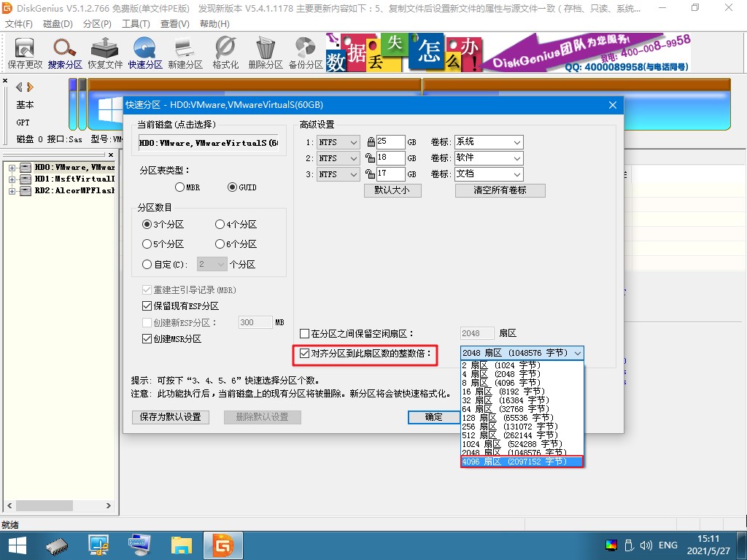The height and width of the screenshot is (560, 747).
Task: Click New Partition (新建分区) toolbar icon
Action: [x=185, y=53]
